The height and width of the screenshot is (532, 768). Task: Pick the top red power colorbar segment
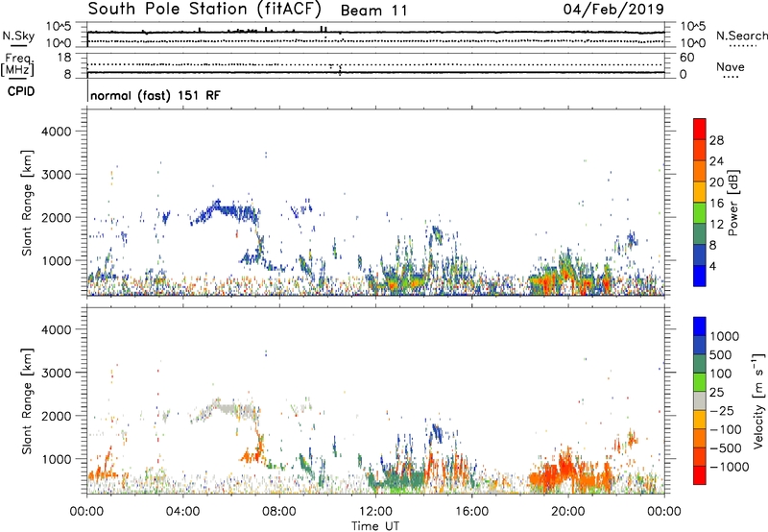click(700, 129)
